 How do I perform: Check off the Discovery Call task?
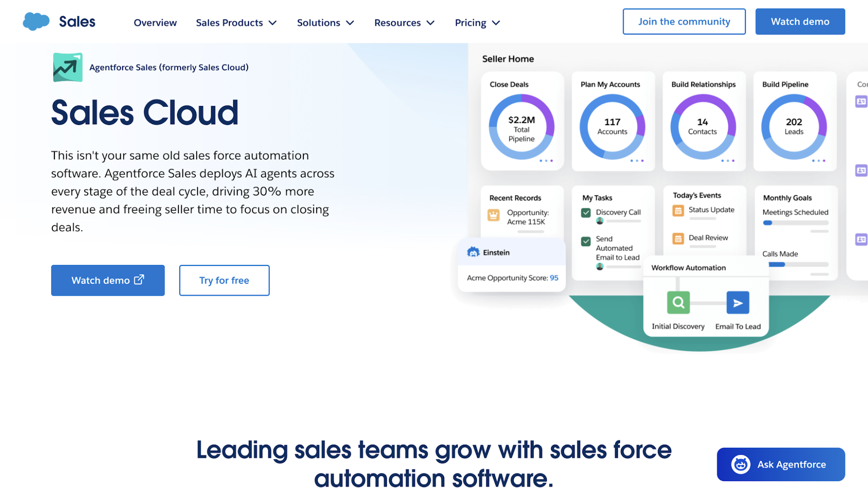click(586, 213)
